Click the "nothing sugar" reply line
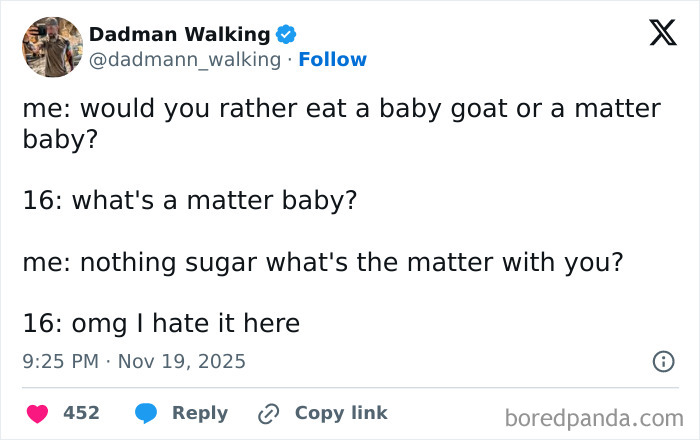The image size is (700, 440). [x=322, y=262]
